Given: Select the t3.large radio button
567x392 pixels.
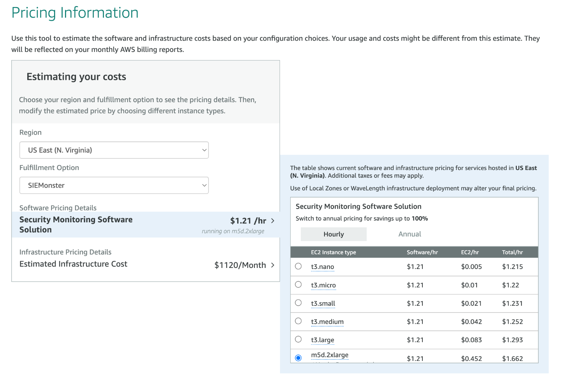Looking at the screenshot, I should [298, 340].
